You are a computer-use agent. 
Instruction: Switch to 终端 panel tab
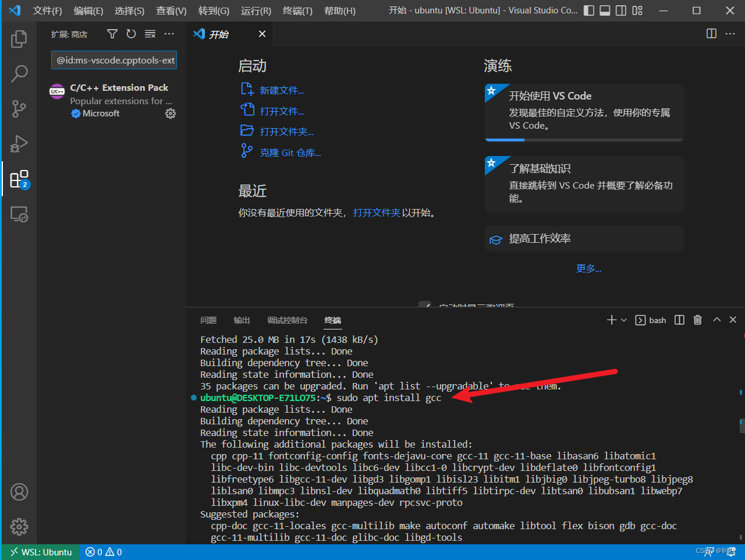click(x=333, y=320)
